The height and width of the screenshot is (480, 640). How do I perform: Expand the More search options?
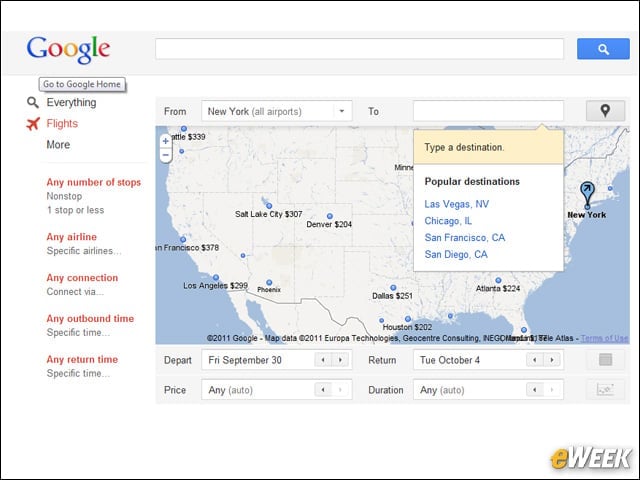(58, 145)
